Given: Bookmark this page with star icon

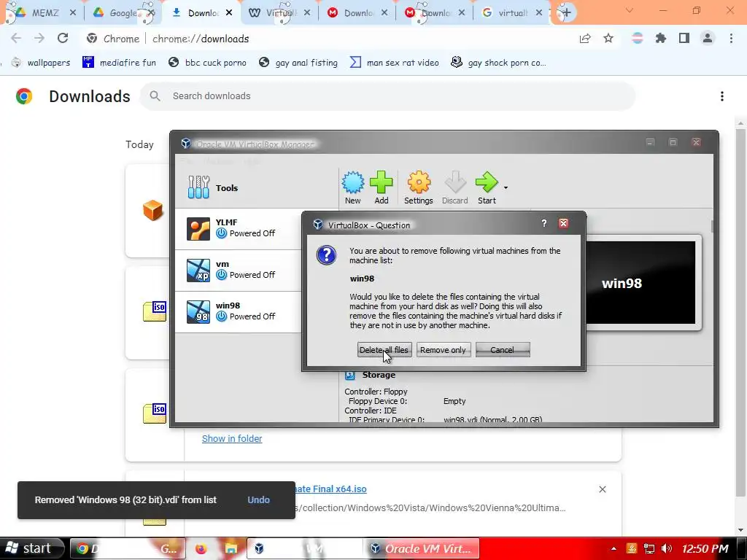Looking at the screenshot, I should pos(608,39).
